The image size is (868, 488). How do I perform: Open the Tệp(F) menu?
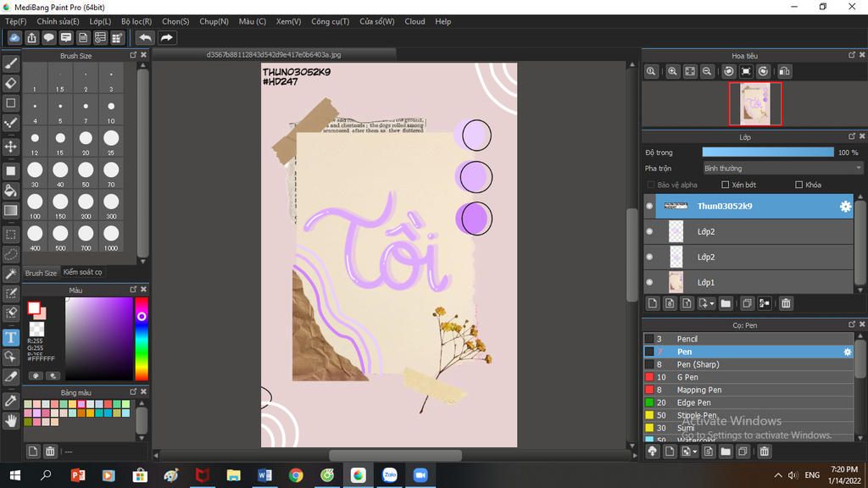(x=15, y=21)
